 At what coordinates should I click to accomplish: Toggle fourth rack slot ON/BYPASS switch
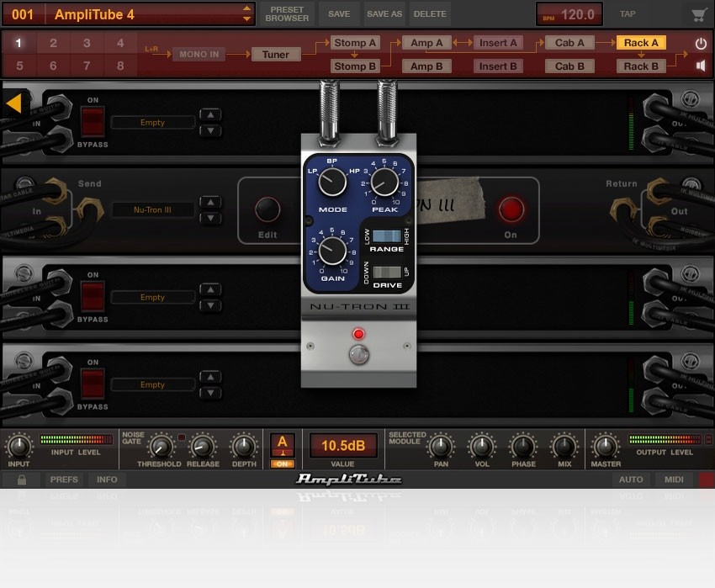tap(93, 384)
